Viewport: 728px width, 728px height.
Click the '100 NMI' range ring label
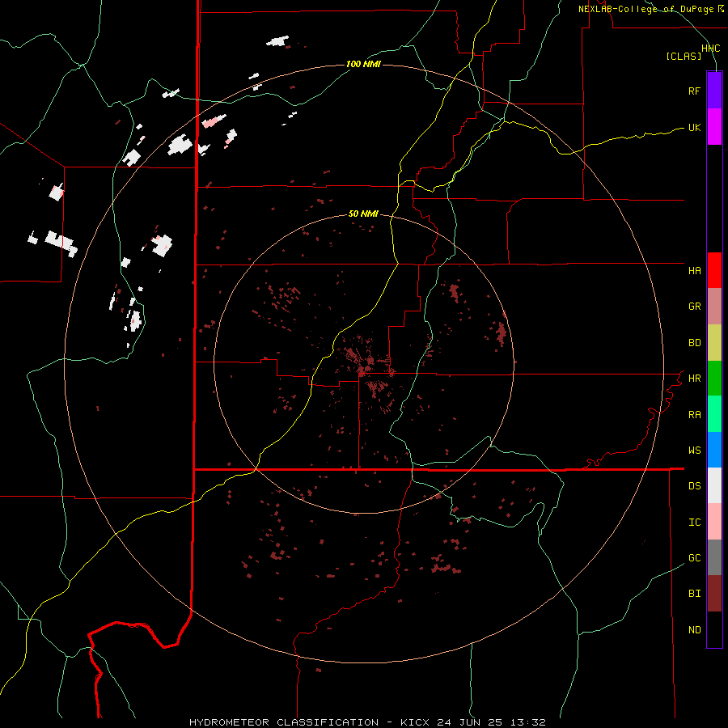point(363,64)
